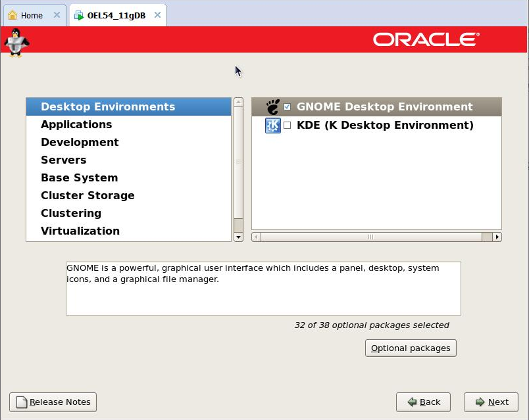Enable the KDE Desktop Environment checkbox

pos(287,126)
